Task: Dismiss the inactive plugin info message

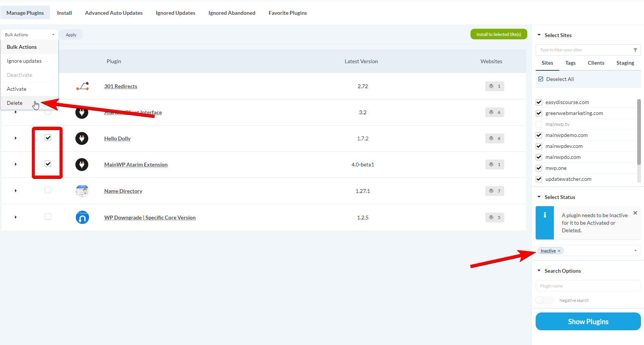Action: pyautogui.click(x=635, y=213)
